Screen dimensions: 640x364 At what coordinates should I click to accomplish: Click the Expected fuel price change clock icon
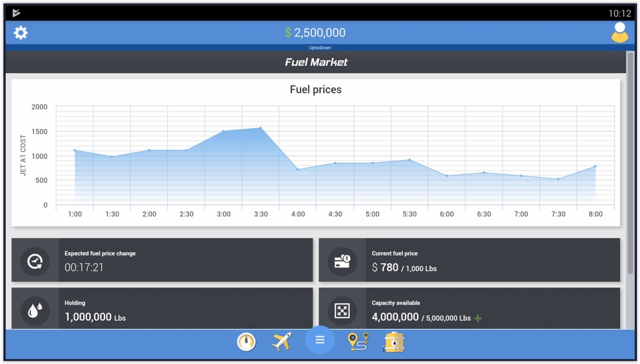pyautogui.click(x=35, y=261)
